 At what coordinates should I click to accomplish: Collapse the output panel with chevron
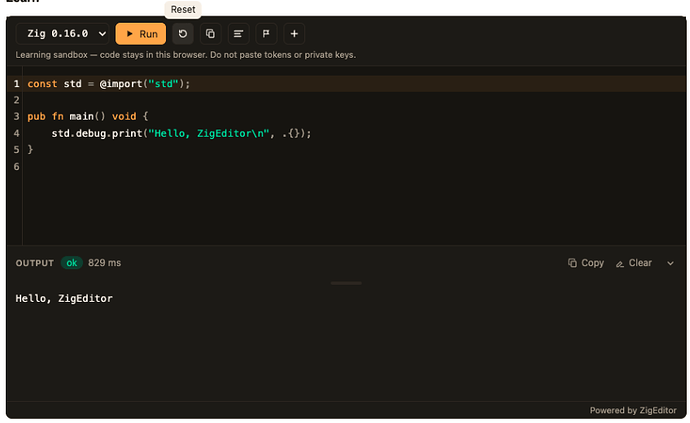click(670, 263)
